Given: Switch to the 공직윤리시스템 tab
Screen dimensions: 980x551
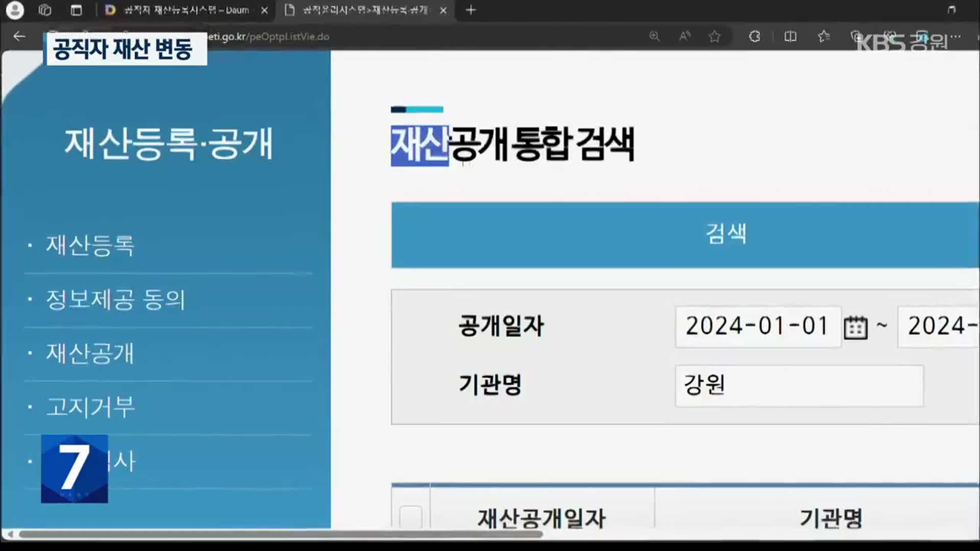Looking at the screenshot, I should [365, 10].
